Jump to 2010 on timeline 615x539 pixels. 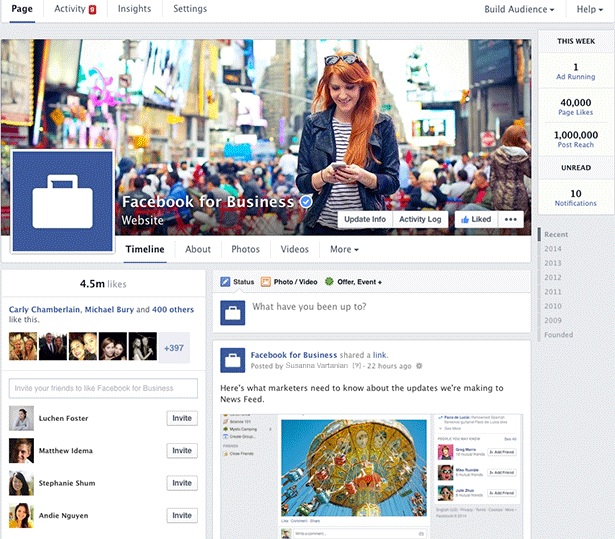click(553, 306)
